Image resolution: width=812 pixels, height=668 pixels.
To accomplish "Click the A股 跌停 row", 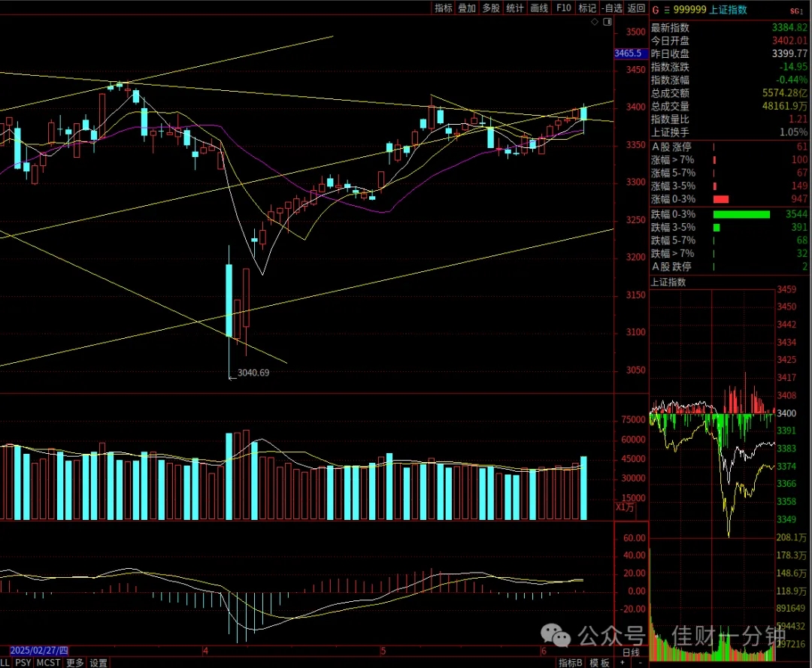I will click(729, 267).
